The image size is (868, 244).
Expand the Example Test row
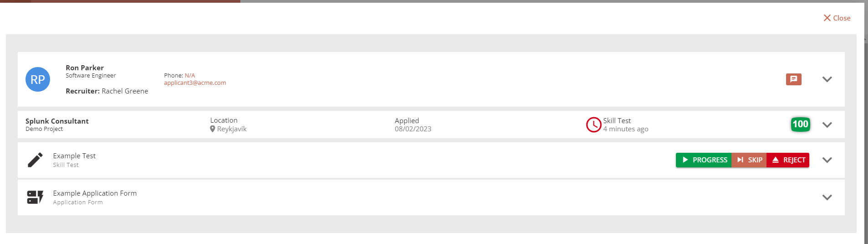pyautogui.click(x=827, y=160)
